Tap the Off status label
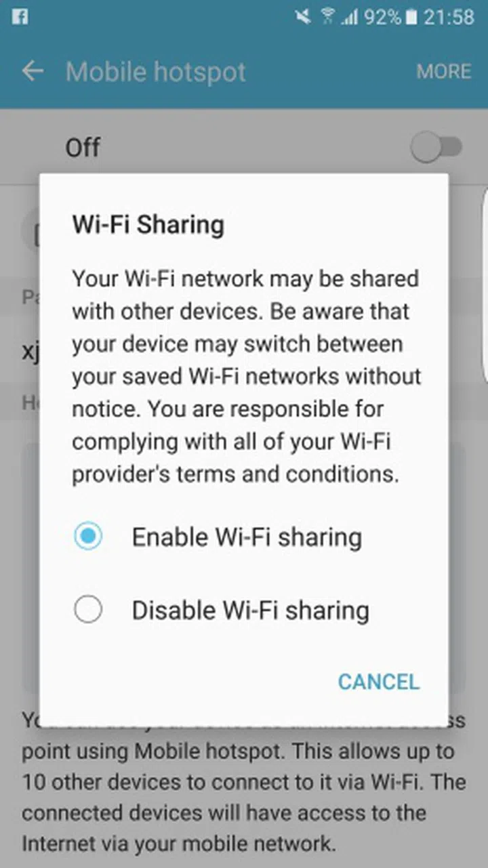 83,147
